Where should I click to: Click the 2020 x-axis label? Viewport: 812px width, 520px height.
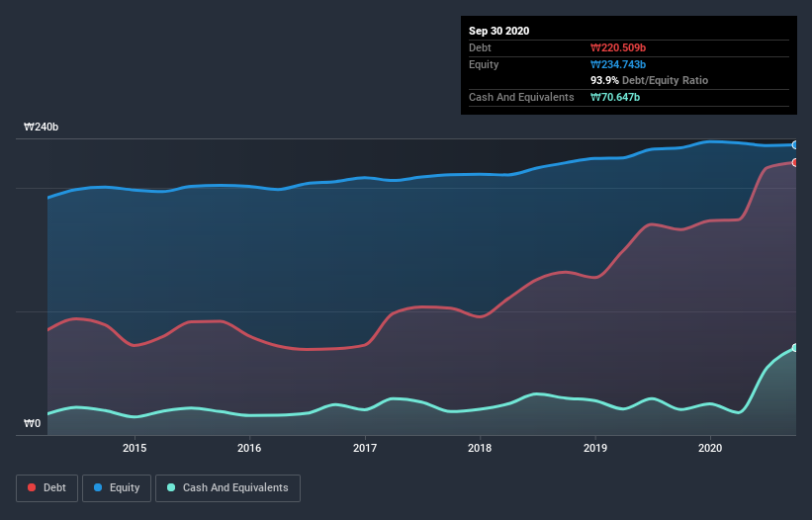(x=710, y=448)
